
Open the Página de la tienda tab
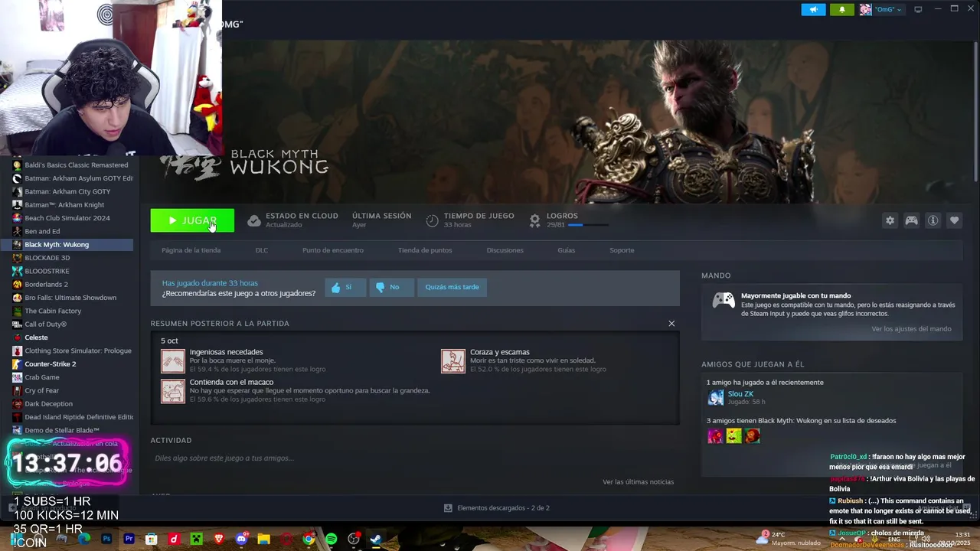(191, 250)
